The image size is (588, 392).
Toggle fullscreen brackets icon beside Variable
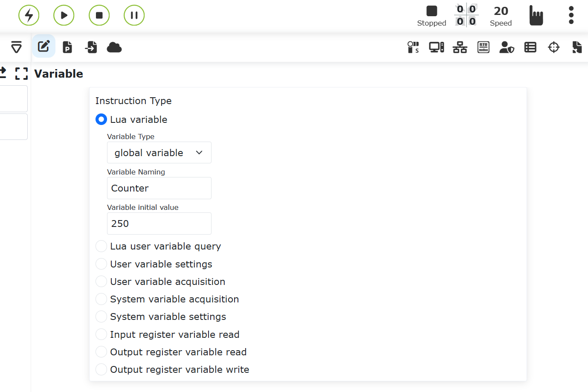click(21, 74)
